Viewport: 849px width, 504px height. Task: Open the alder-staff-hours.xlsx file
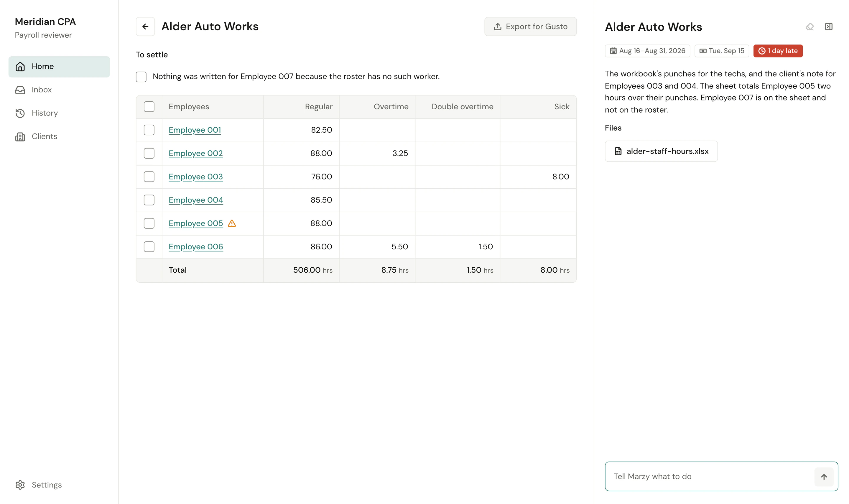point(661,151)
